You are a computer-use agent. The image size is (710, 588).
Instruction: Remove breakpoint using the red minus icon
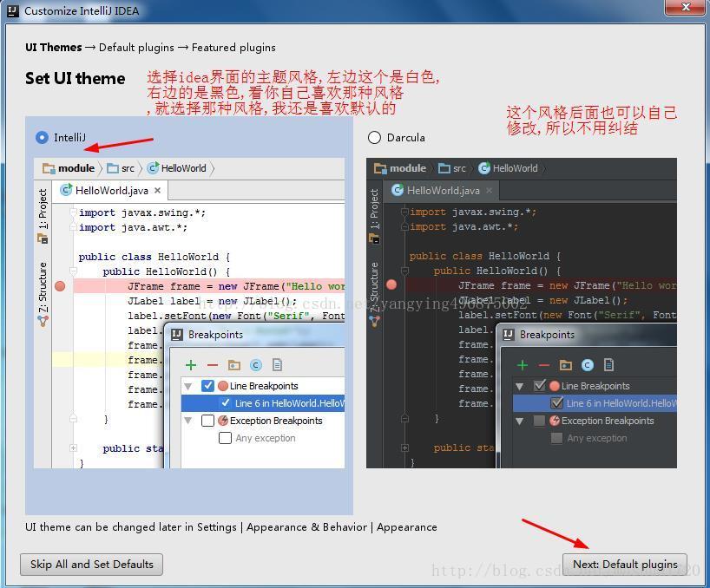pyautogui.click(x=212, y=365)
